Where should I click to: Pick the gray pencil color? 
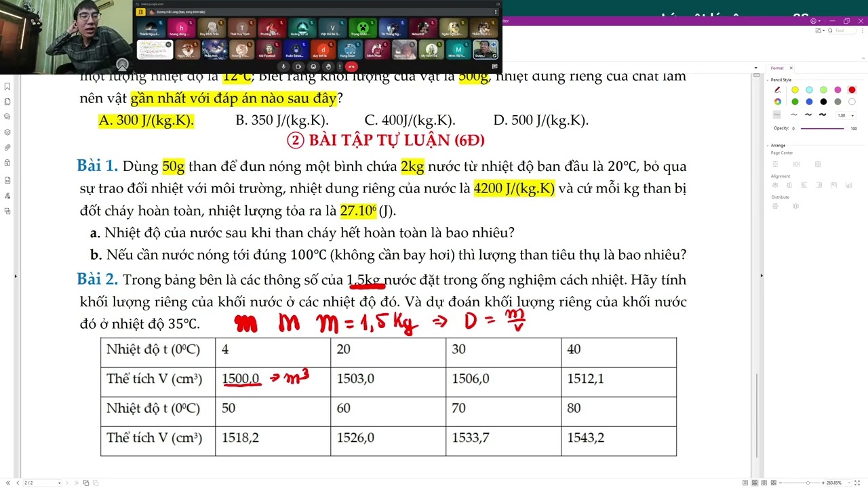(837, 102)
